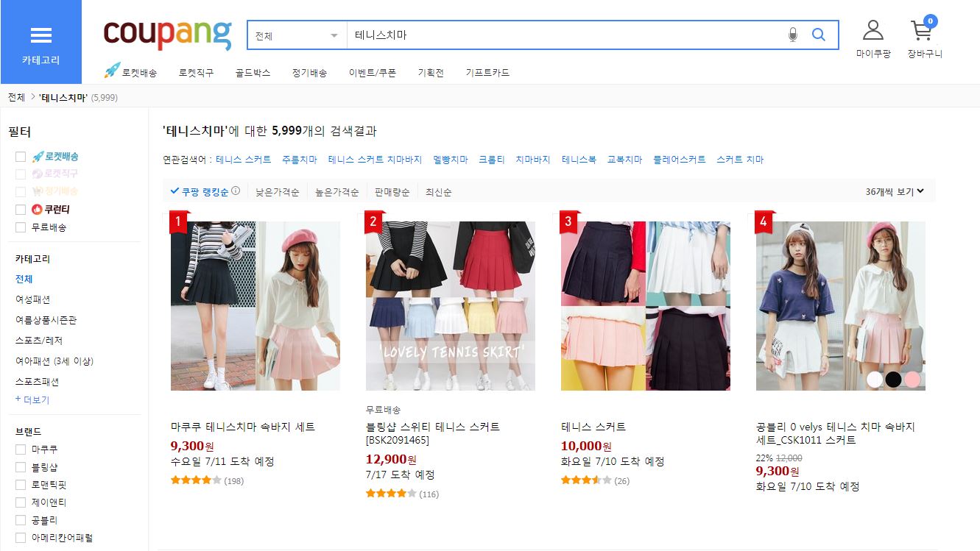Image resolution: width=980 pixels, height=551 pixels.
Task: Expand the 36개씩 보기 dropdown
Action: pos(895,191)
